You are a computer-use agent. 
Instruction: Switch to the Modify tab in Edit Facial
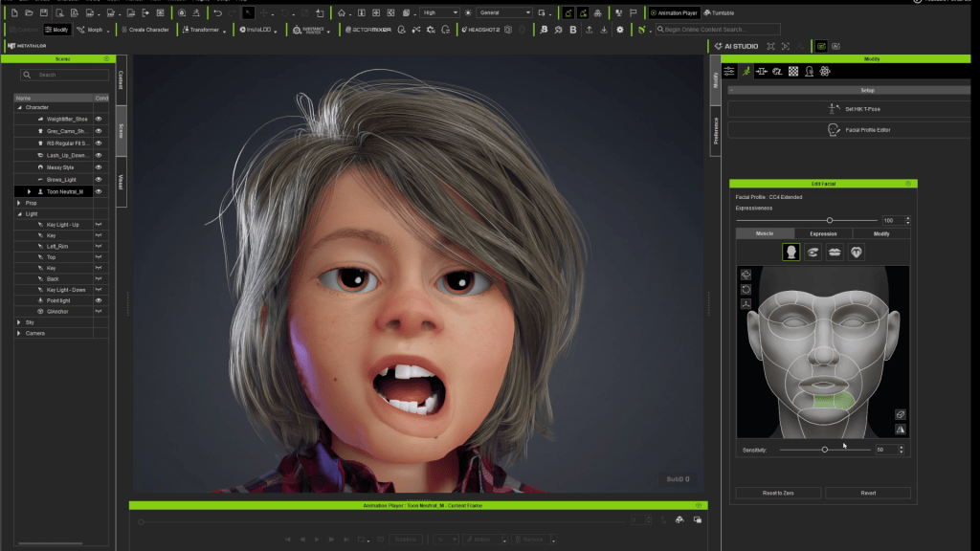[x=881, y=233]
